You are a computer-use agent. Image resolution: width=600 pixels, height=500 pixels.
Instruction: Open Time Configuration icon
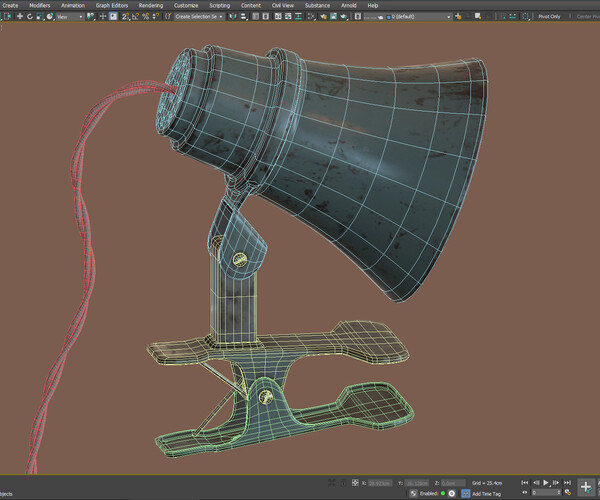point(567,493)
